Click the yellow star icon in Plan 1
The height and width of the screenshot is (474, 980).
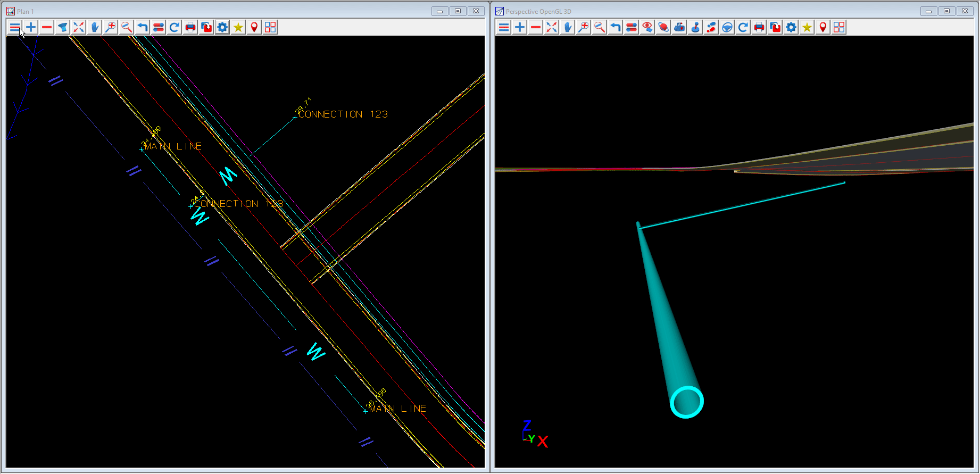click(x=238, y=27)
